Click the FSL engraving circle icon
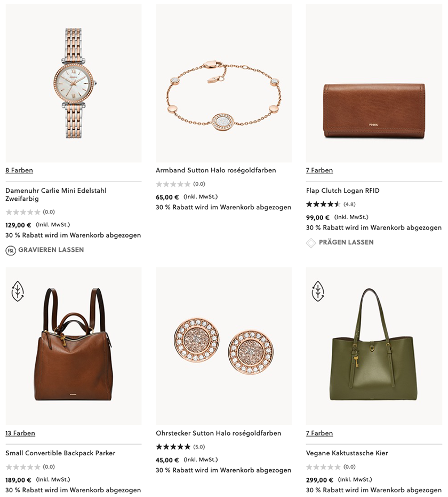 (11, 250)
